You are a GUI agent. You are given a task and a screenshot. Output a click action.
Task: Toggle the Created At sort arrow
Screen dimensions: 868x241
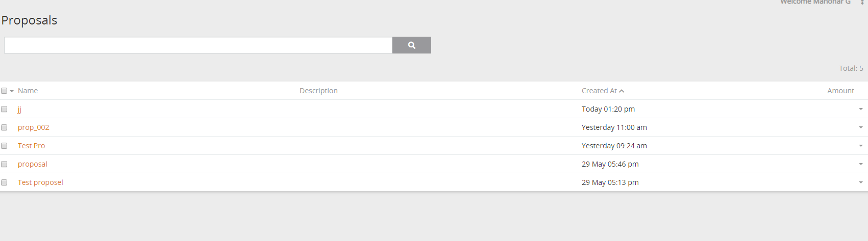click(622, 91)
